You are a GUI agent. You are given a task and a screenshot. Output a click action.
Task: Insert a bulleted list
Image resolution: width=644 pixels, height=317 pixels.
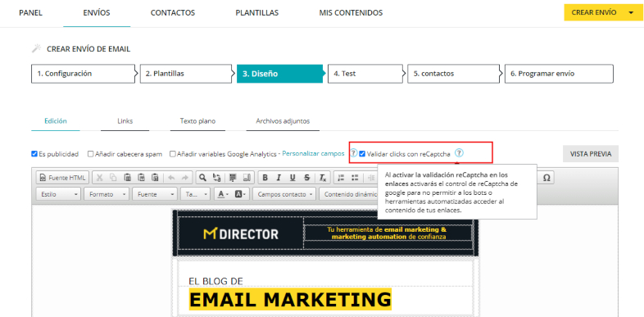(355, 178)
